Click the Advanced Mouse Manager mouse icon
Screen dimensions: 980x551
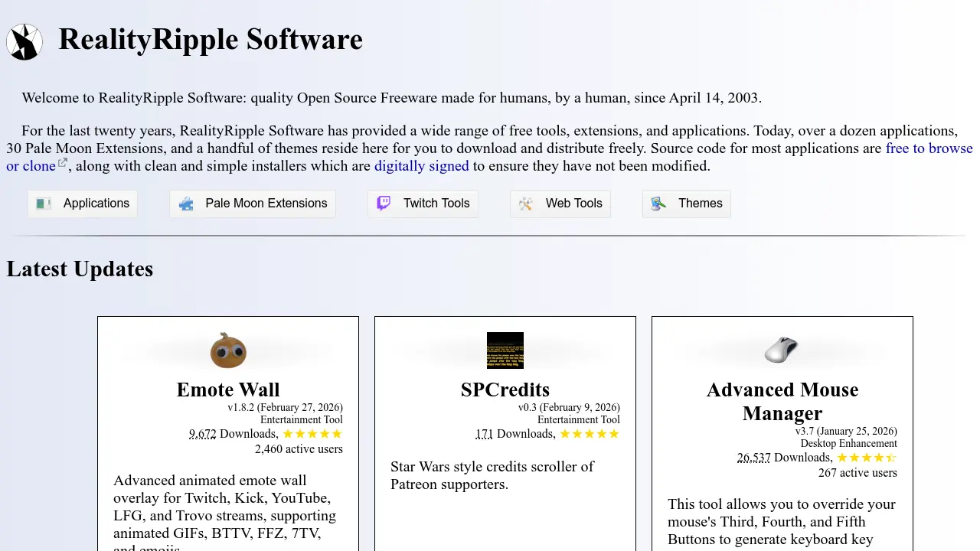pos(782,350)
